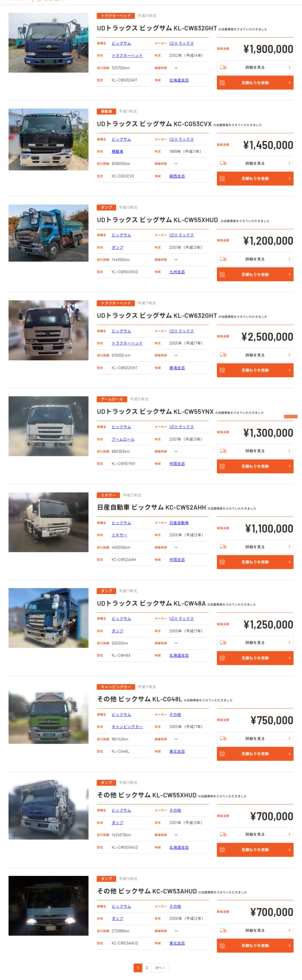The image size is (302, 980).
Task: Select current page 1 in pagination
Action: [138, 968]
